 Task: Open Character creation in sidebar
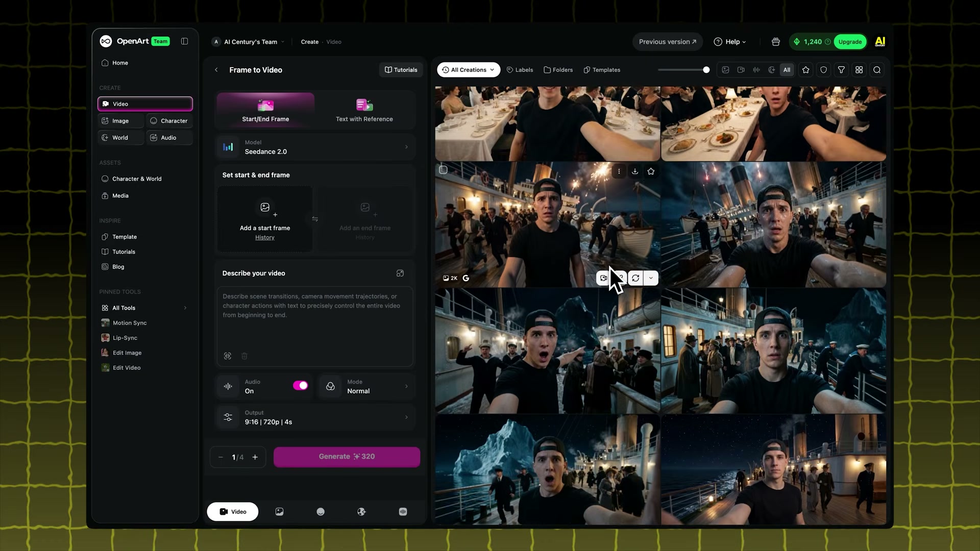pos(169,121)
